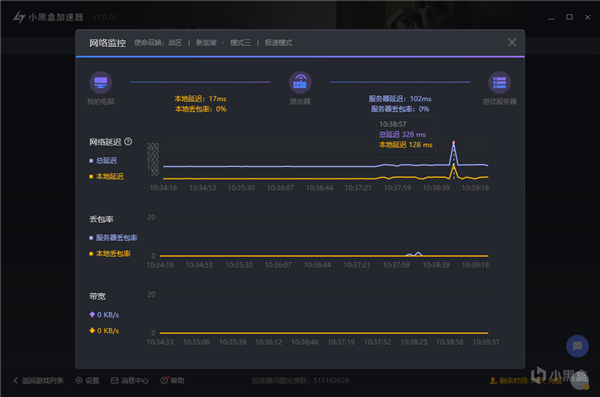The width and height of the screenshot is (600, 397).
Task: Click the 带宽 section heading
Action: pos(97,296)
